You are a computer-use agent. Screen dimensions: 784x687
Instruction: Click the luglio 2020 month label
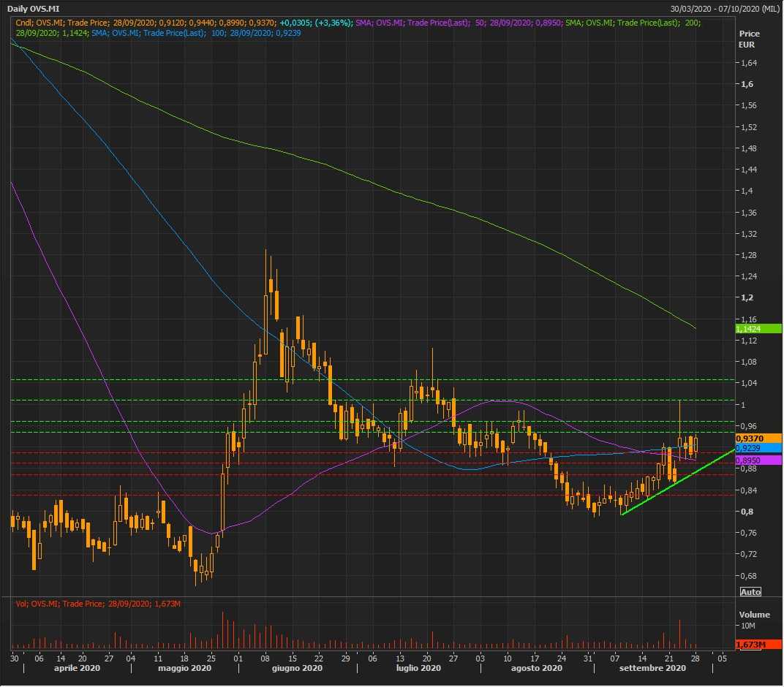pos(418,668)
